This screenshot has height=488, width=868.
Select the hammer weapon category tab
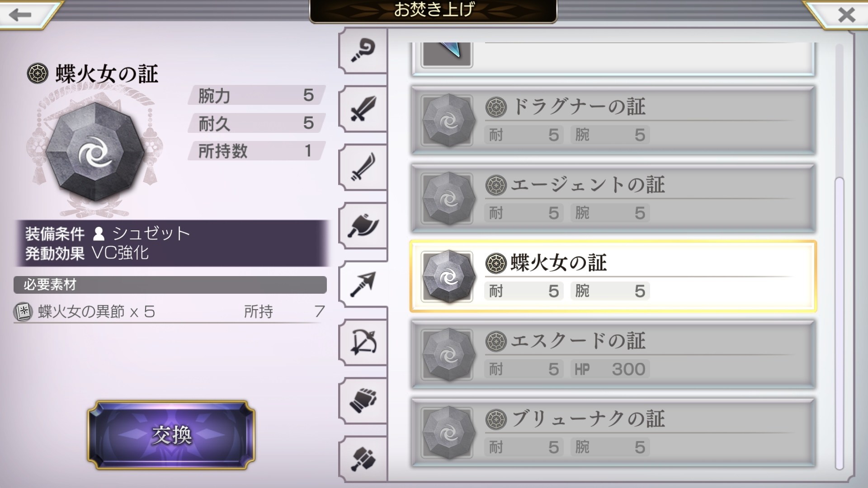(x=363, y=459)
